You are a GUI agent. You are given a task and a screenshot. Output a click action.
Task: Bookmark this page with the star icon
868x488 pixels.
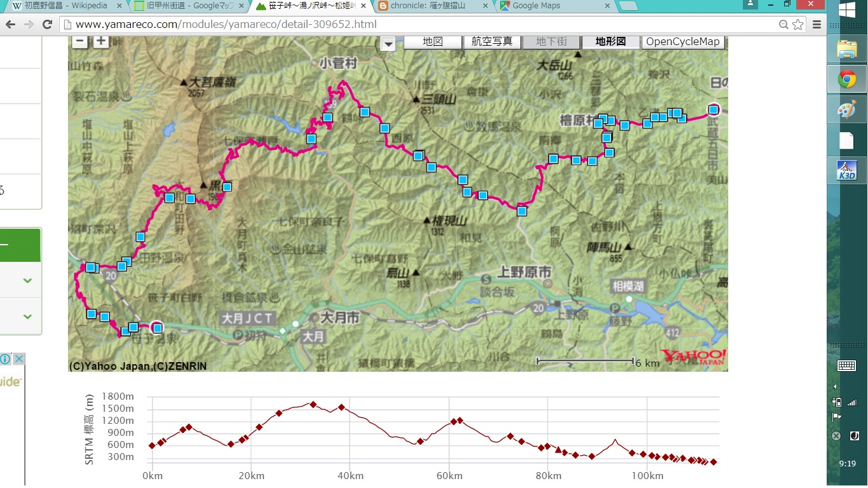point(798,25)
